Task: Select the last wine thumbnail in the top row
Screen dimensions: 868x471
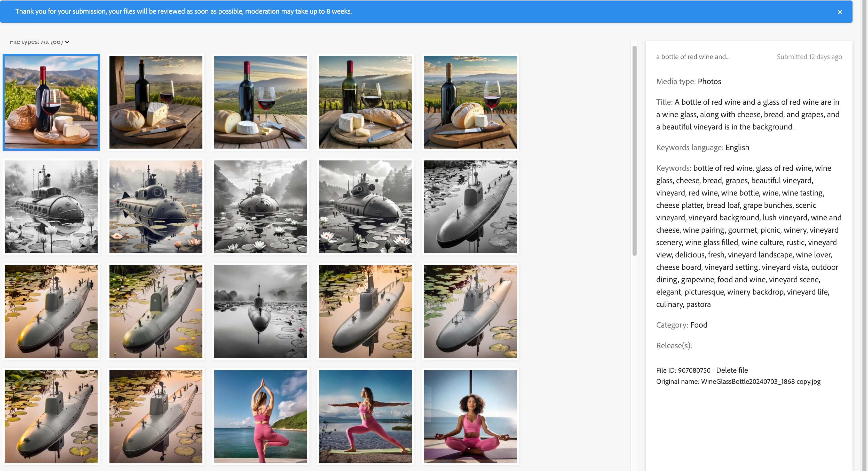Action: pyautogui.click(x=470, y=102)
